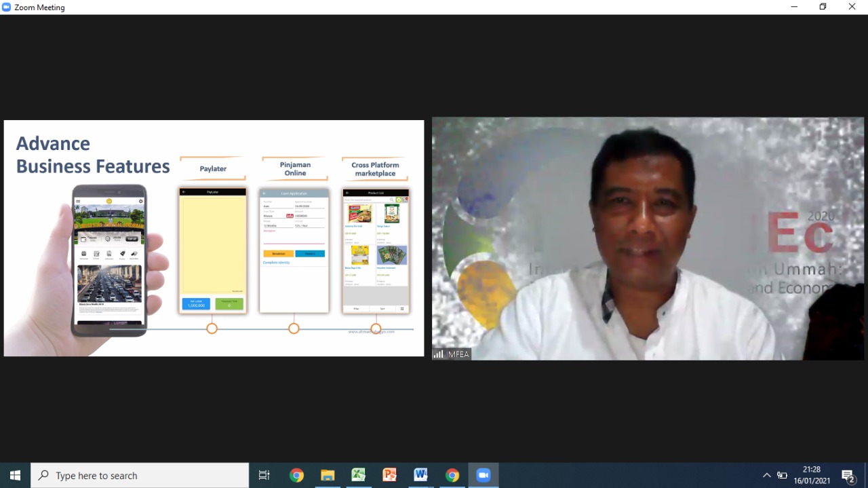Image resolution: width=868 pixels, height=488 pixels.
Task: Open the clock showing 21:28
Action: tap(812, 475)
